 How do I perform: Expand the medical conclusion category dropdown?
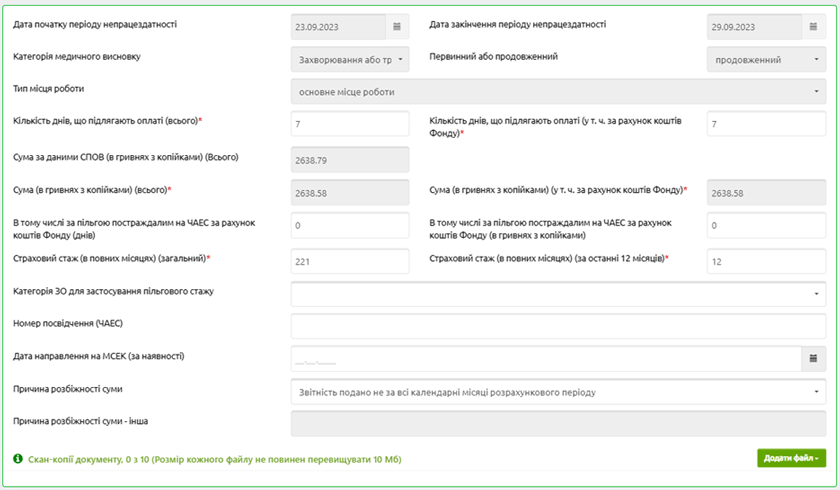(349, 60)
